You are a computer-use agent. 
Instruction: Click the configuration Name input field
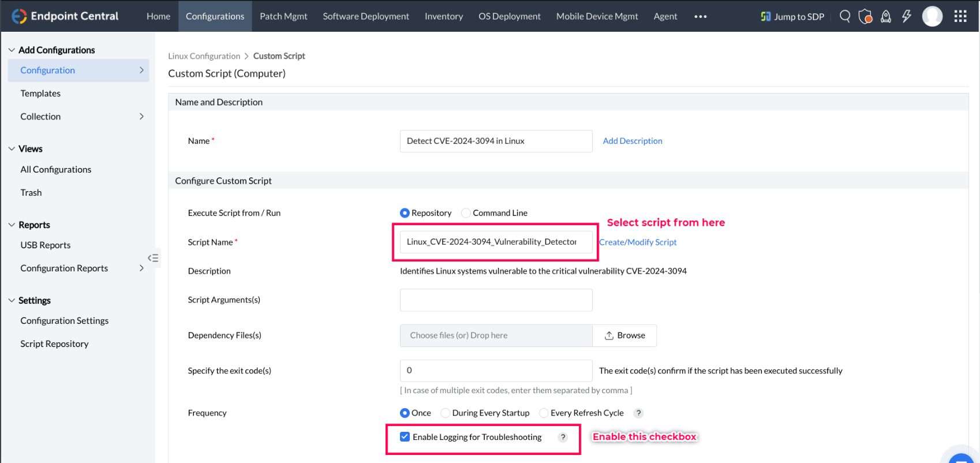pyautogui.click(x=496, y=141)
